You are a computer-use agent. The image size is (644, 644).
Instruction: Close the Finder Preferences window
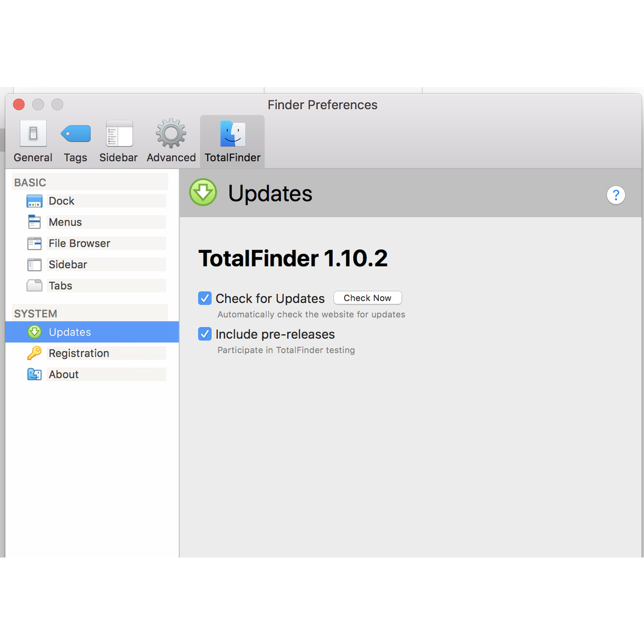(x=19, y=105)
